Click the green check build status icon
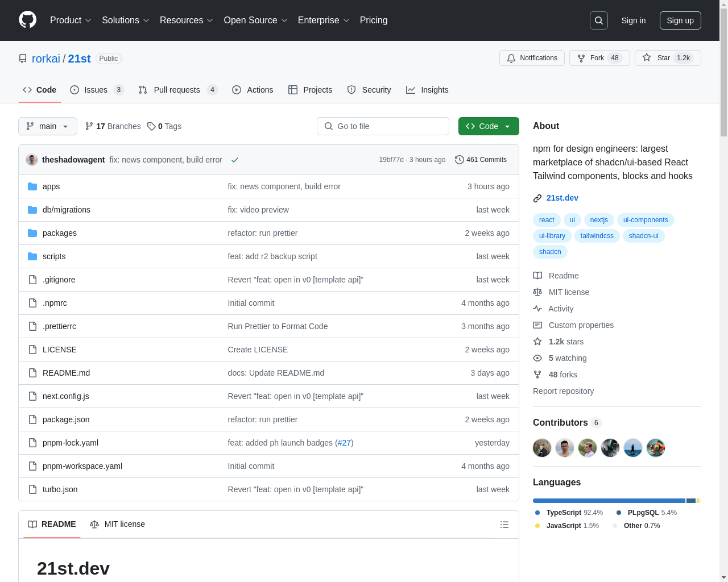 pos(235,160)
